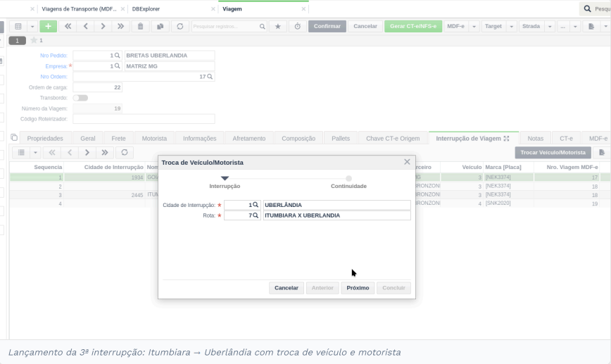This screenshot has height=364, width=611.
Task: Open the DBExplorer tab
Action: (146, 8)
